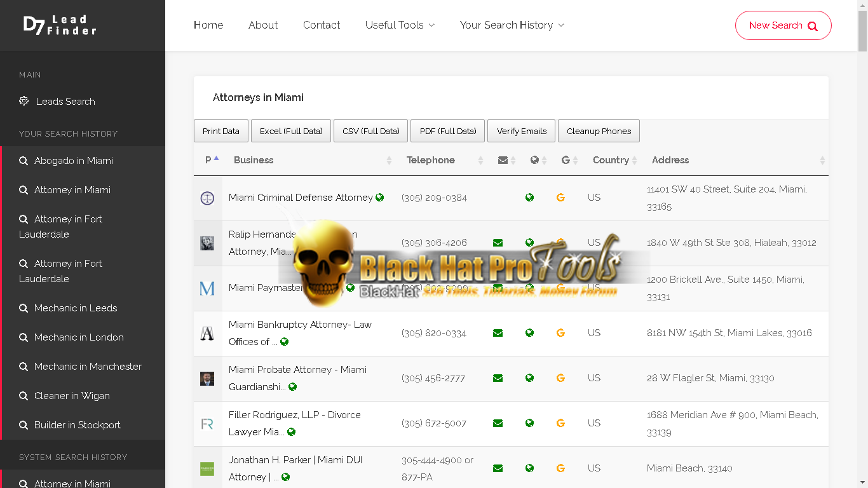
Task: Click email icon for Miami Probate Attorney row
Action: click(x=498, y=378)
